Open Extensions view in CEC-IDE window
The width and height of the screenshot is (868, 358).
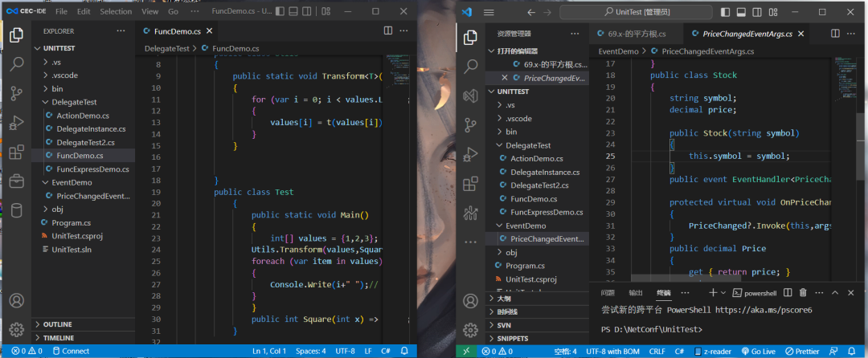pyautogui.click(x=17, y=152)
